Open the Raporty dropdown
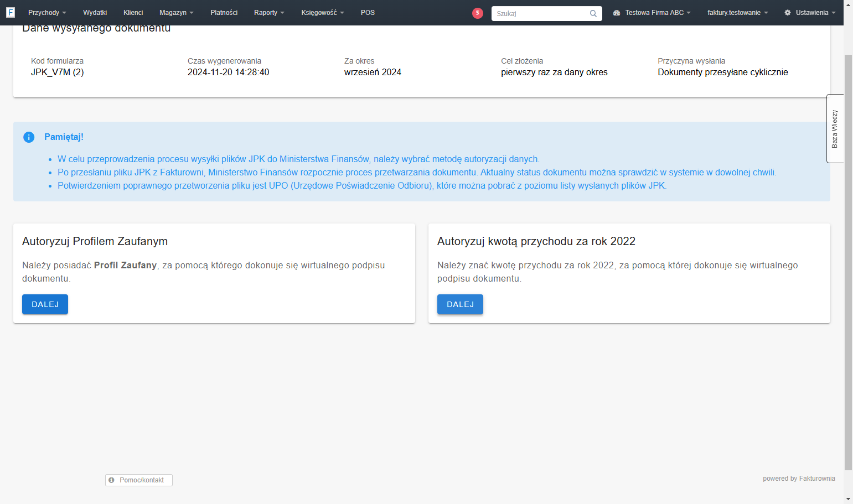853x504 pixels. [269, 13]
